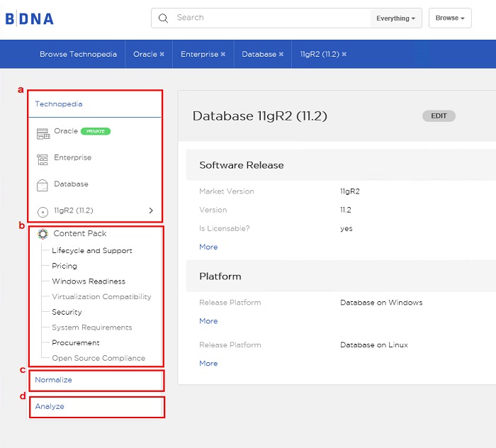Click the Database on Linux value
Viewport: 496px width, 448px height.
[x=374, y=345]
